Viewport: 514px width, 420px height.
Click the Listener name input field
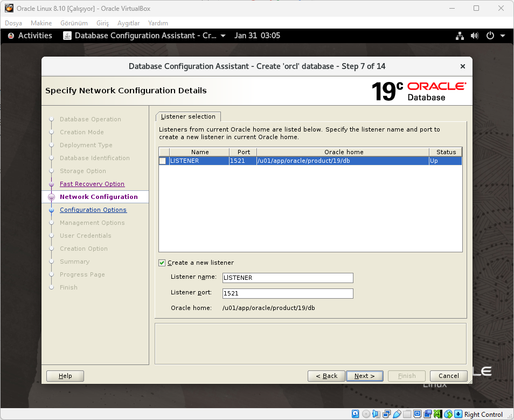click(288, 278)
